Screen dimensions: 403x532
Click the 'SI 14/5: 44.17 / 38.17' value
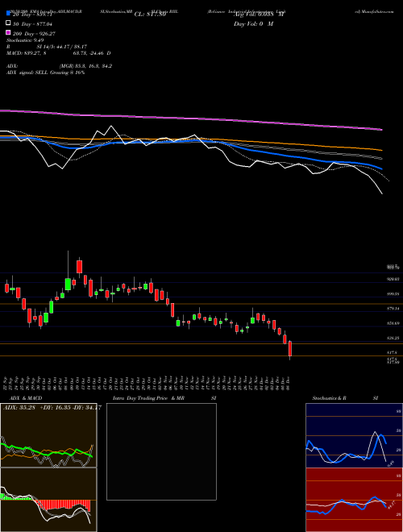click(x=62, y=47)
